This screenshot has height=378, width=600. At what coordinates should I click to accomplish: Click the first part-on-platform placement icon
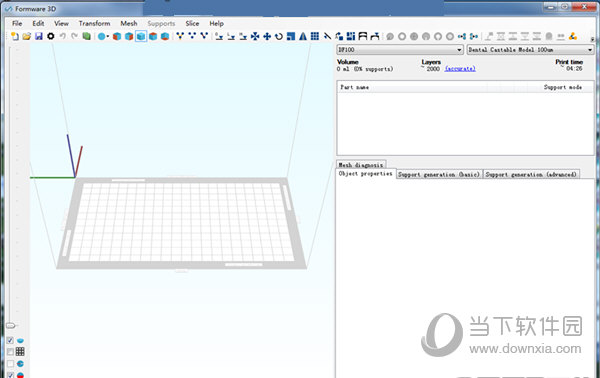point(219,36)
